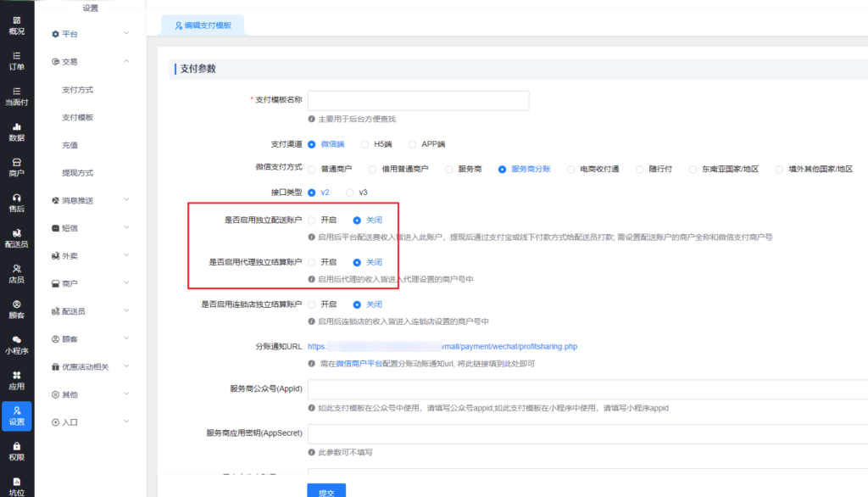Viewport: 868px width, 497px height.
Task: Click the 服务商公众号(AppId) input field
Action: click(x=587, y=389)
